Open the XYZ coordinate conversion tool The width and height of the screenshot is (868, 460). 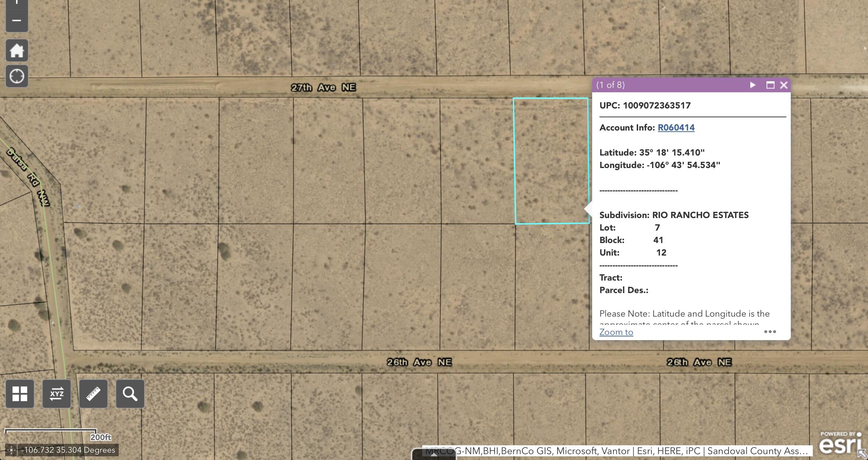pos(57,394)
